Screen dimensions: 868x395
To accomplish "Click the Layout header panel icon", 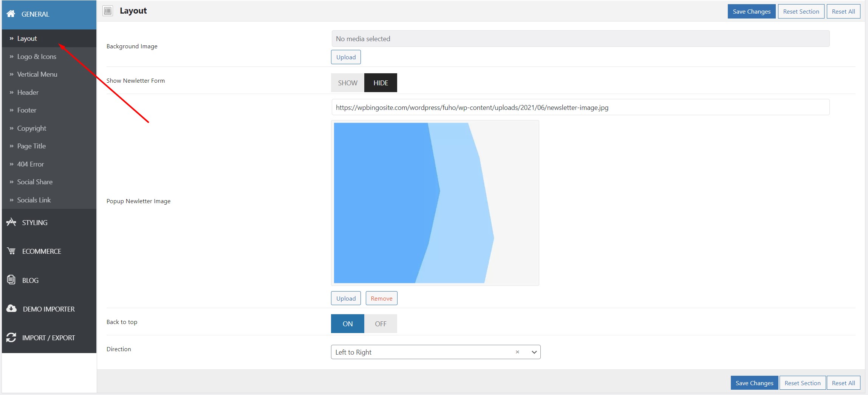I will click(x=108, y=11).
